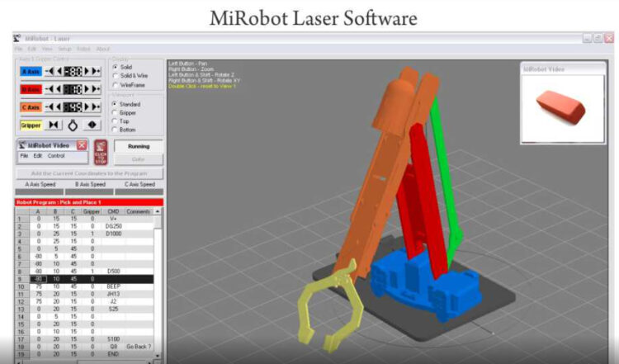Screen dimensions: 619x364
Task: Select the Solid & Wire display option
Action: (115, 75)
